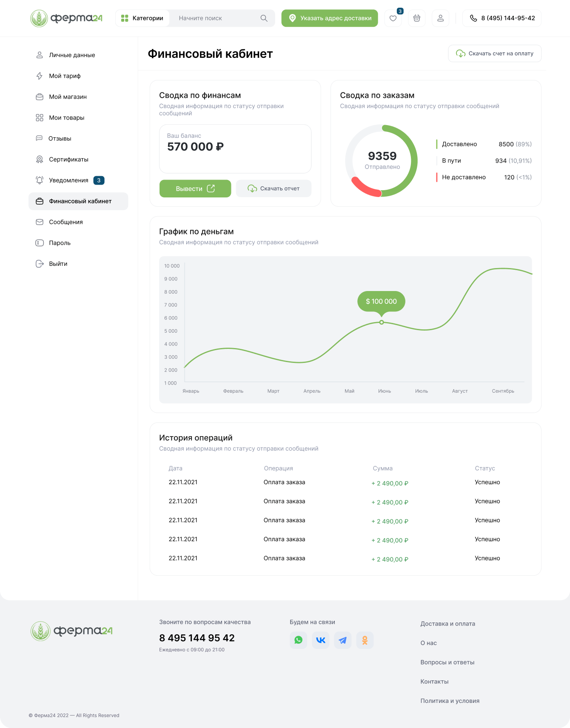Click the $ 100 000 chart tooltip
The width and height of the screenshot is (570, 728).
tap(382, 302)
